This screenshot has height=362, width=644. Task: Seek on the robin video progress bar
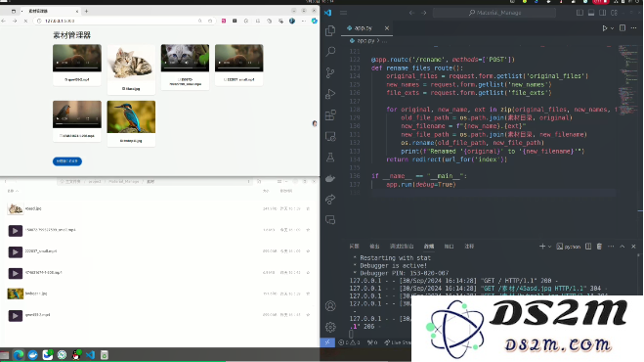tap(77, 124)
